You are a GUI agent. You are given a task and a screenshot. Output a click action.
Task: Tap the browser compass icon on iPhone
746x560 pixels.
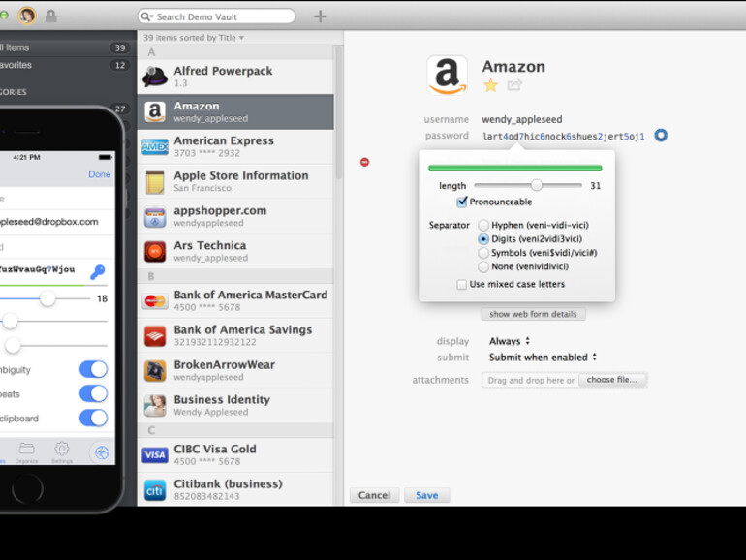pos(102,452)
